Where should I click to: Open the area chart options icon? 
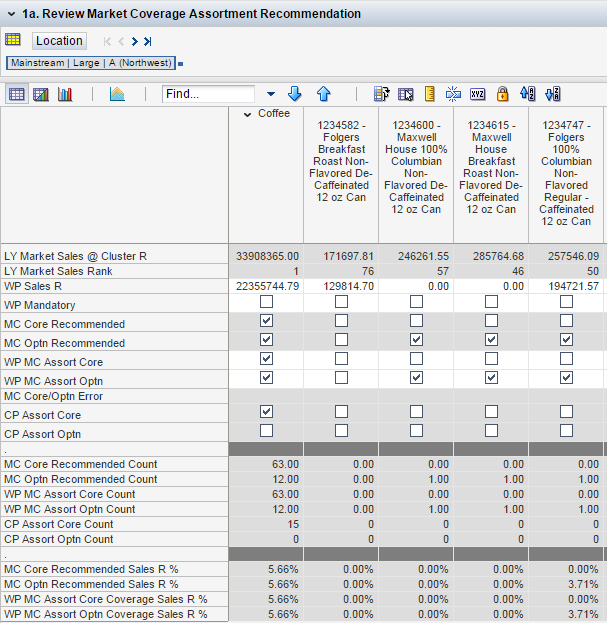[x=117, y=94]
